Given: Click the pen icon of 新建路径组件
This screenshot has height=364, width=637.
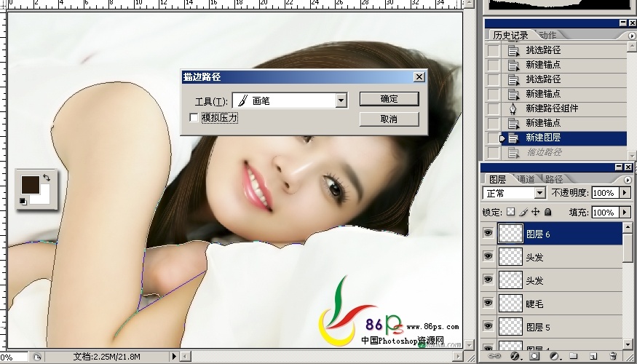Looking at the screenshot, I should click(513, 108).
